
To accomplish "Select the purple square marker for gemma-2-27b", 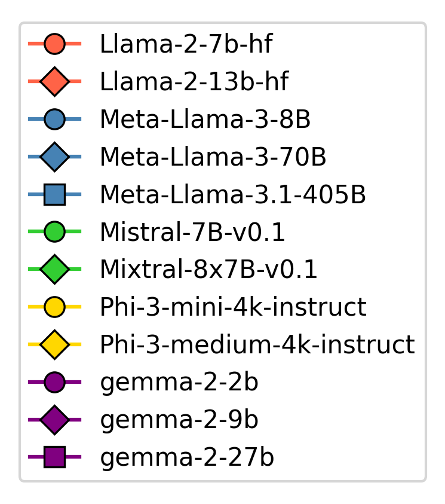I will click(54, 458).
